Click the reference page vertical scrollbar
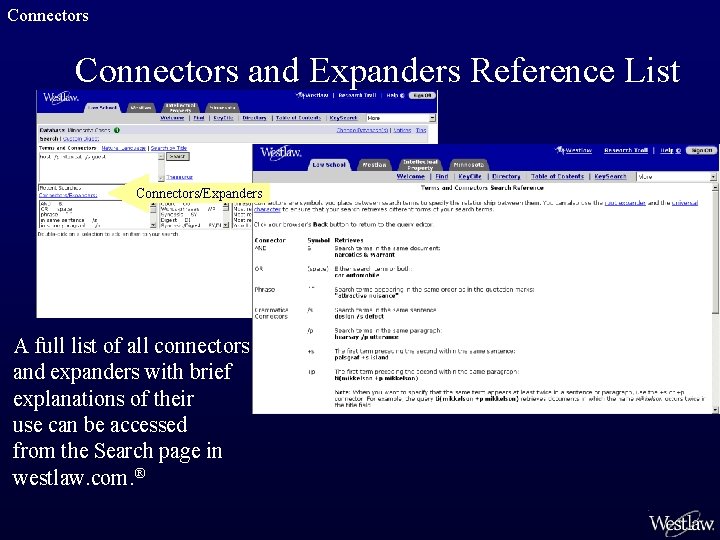 [x=714, y=297]
